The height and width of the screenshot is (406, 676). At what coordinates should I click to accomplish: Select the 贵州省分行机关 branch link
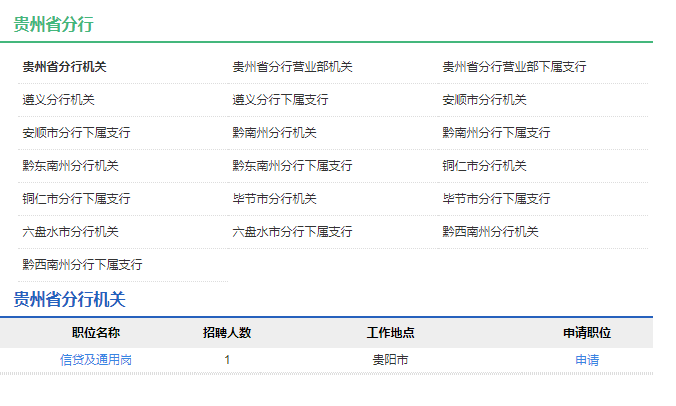coord(64,67)
